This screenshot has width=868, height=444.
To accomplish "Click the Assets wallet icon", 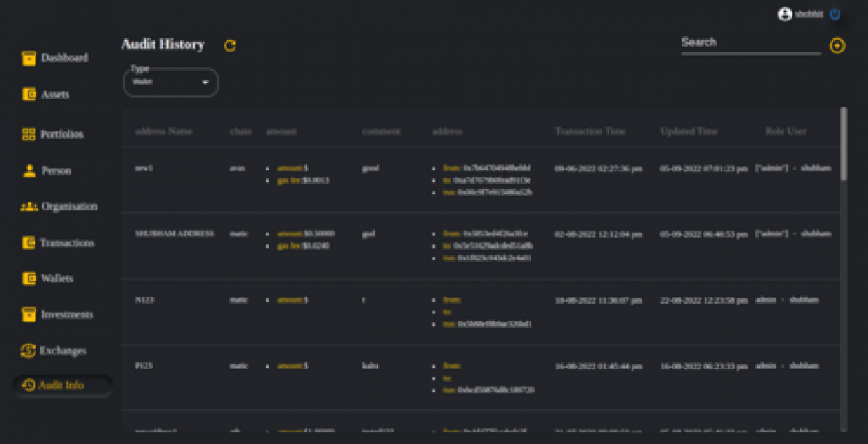I will pyautogui.click(x=28, y=95).
